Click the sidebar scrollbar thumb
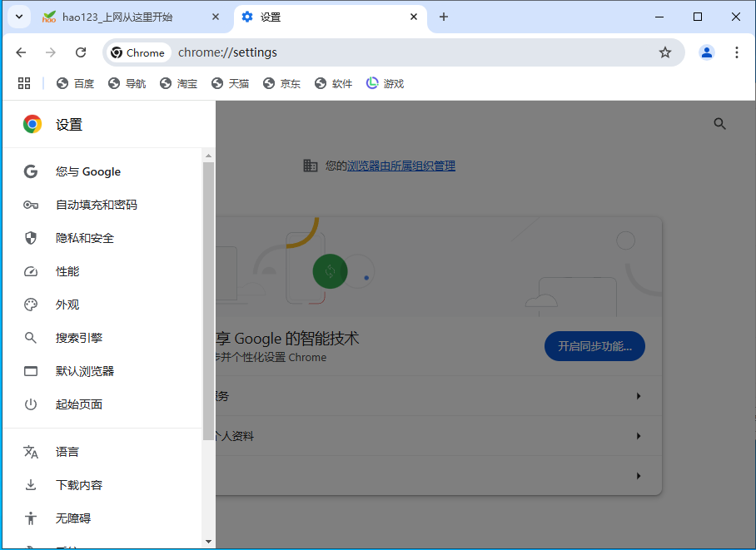This screenshot has height=550, width=756. tap(208, 301)
